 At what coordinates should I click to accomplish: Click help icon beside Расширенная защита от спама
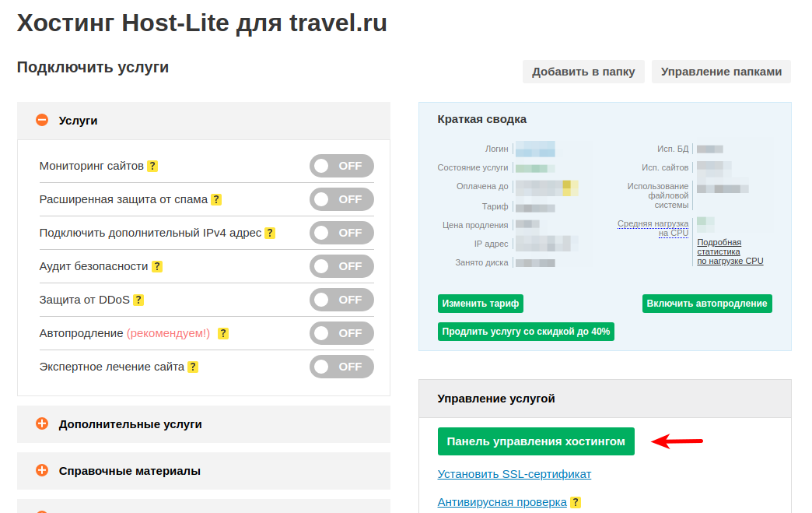(217, 199)
